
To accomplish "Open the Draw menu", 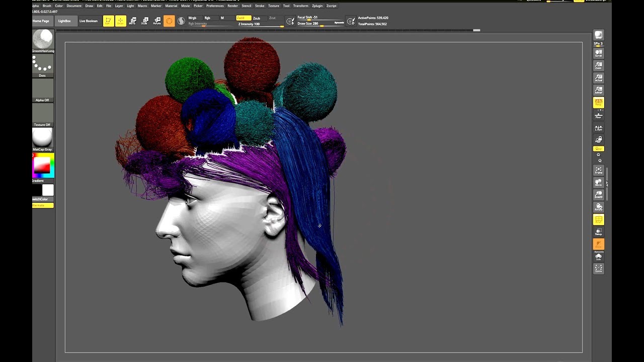I will 89,6.
